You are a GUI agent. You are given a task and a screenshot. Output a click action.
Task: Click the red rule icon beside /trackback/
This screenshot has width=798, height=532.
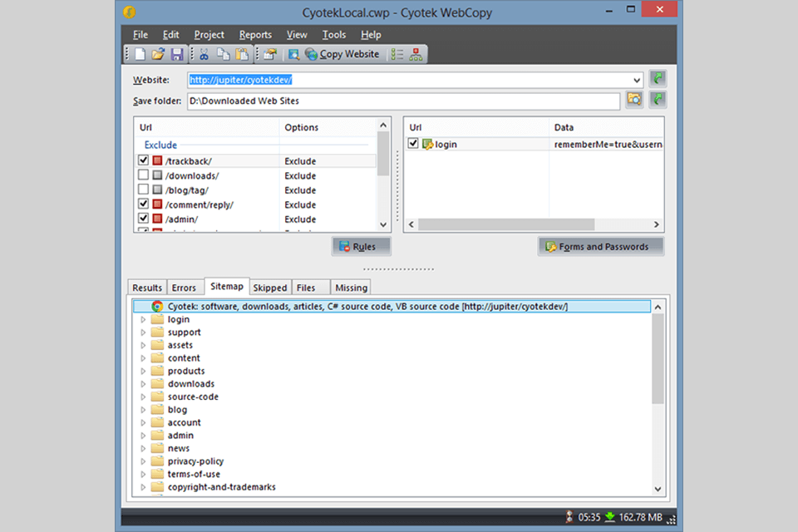(x=157, y=161)
